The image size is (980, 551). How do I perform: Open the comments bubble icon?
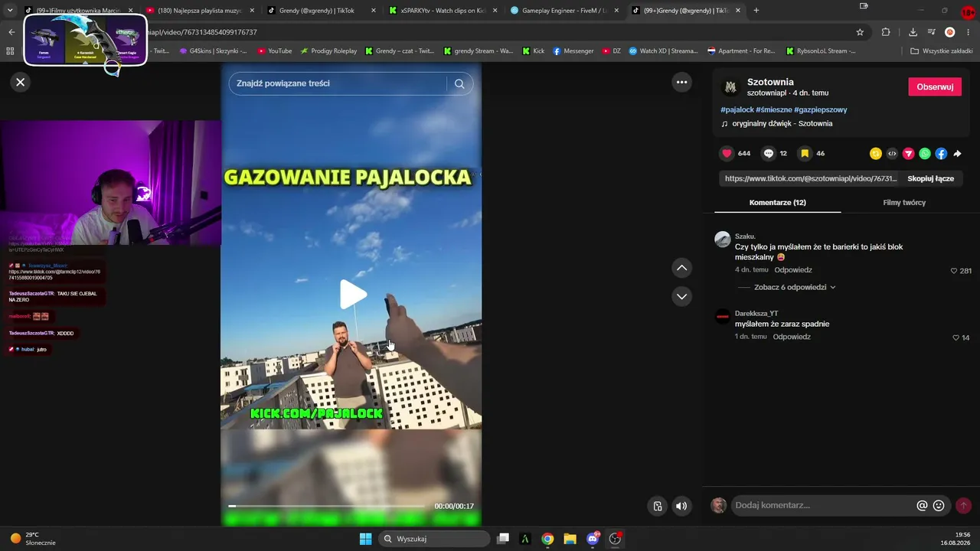tap(769, 153)
